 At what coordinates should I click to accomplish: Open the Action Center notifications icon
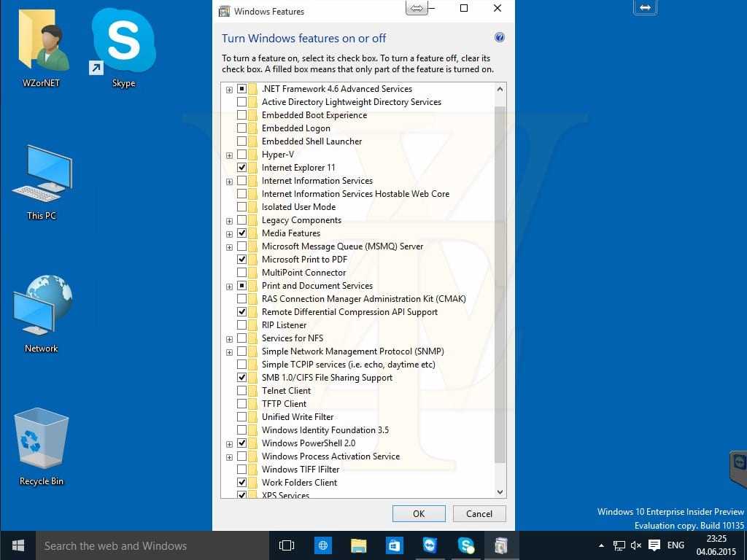654,545
